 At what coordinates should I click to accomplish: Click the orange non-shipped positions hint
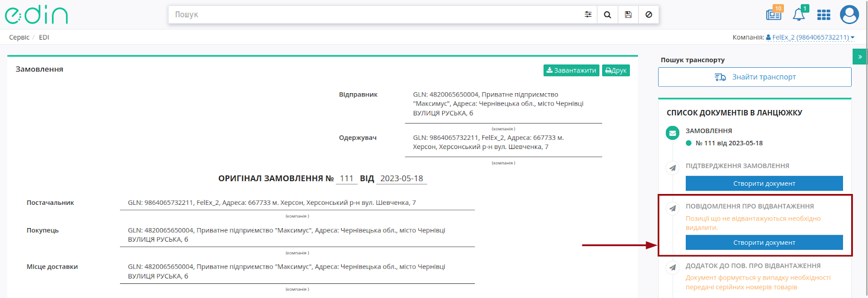(753, 223)
